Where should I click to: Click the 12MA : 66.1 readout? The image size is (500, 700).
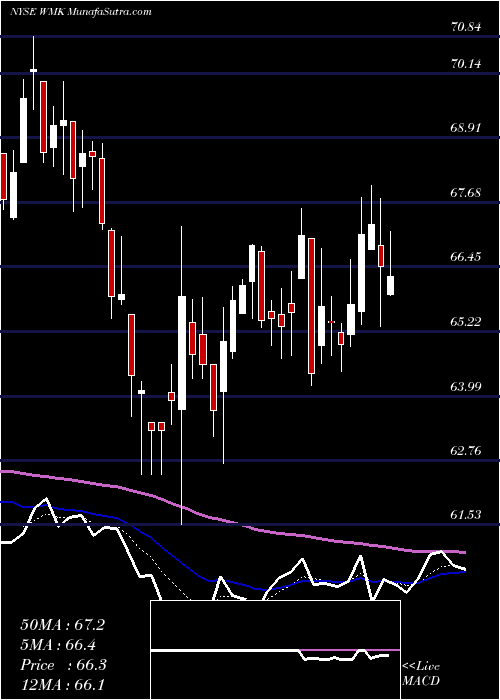(62, 685)
